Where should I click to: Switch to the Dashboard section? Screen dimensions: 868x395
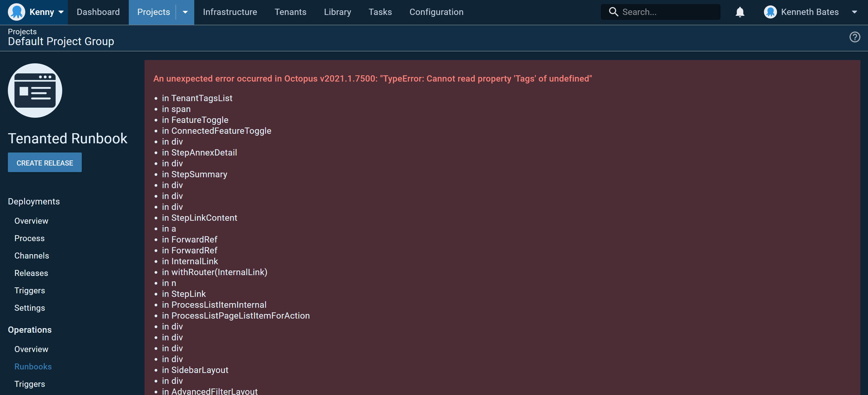98,12
